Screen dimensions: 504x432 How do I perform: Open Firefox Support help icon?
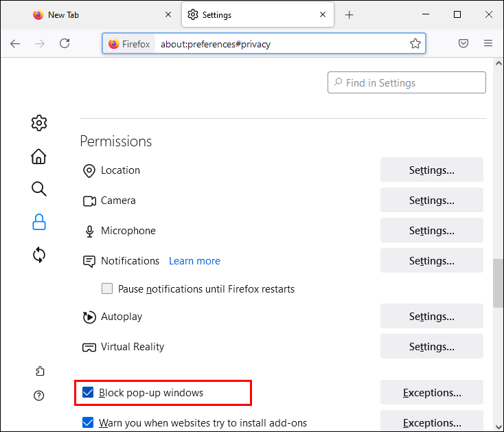(x=39, y=395)
